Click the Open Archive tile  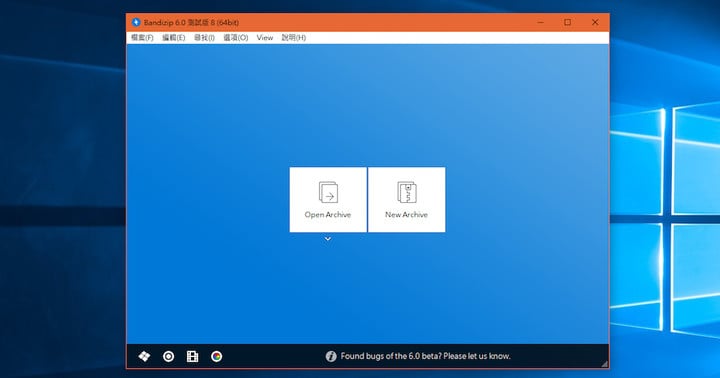[328, 200]
